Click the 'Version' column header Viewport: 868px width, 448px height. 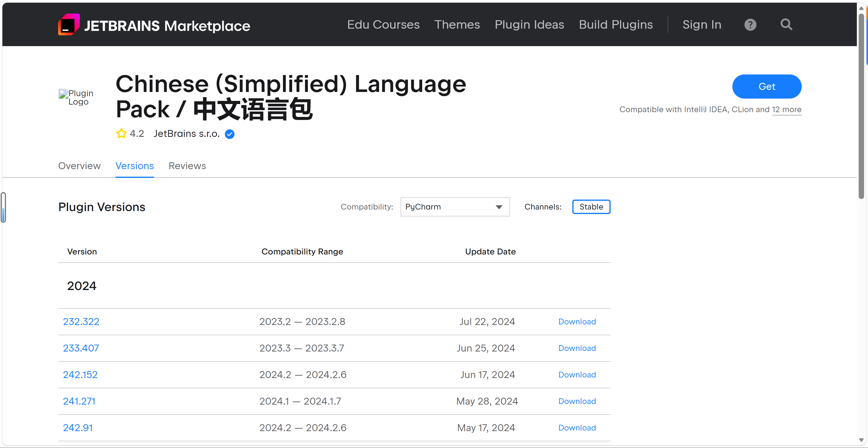82,252
